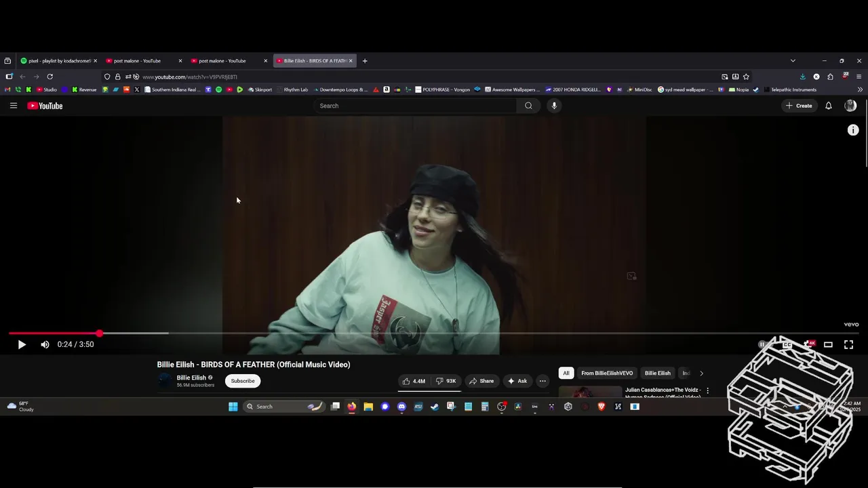Open the Firefox application hamburger menu
Viewport: 868px width, 488px height.
[x=859, y=77]
